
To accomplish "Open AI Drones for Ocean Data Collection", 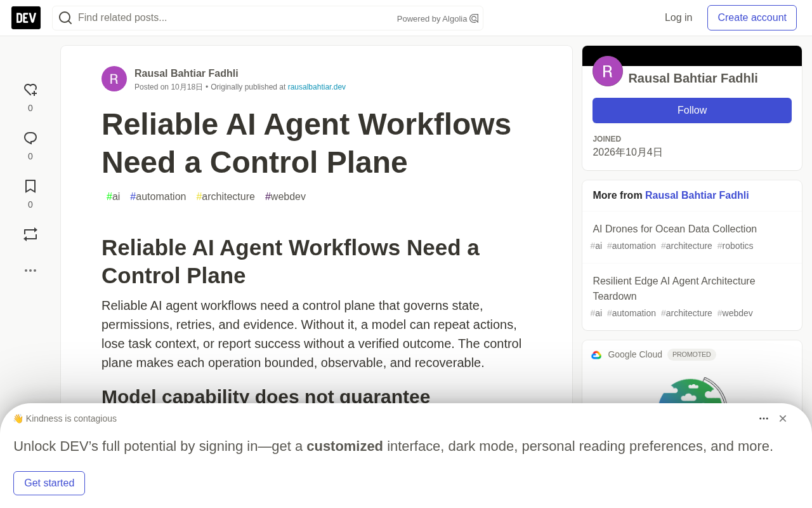I will (675, 229).
